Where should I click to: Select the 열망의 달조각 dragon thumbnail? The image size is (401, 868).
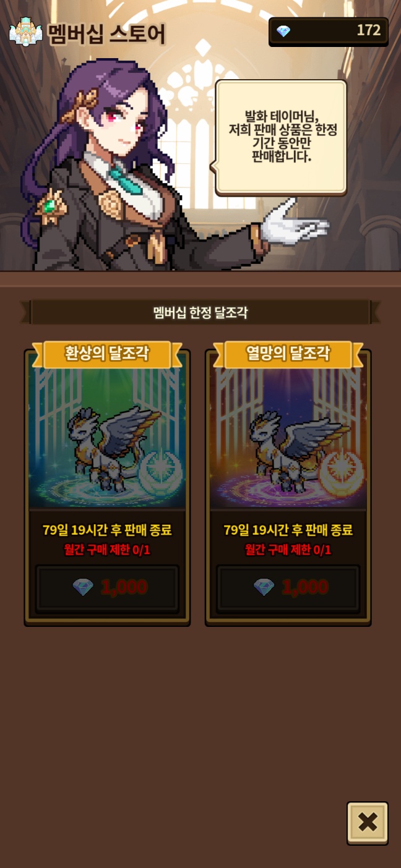[288, 438]
